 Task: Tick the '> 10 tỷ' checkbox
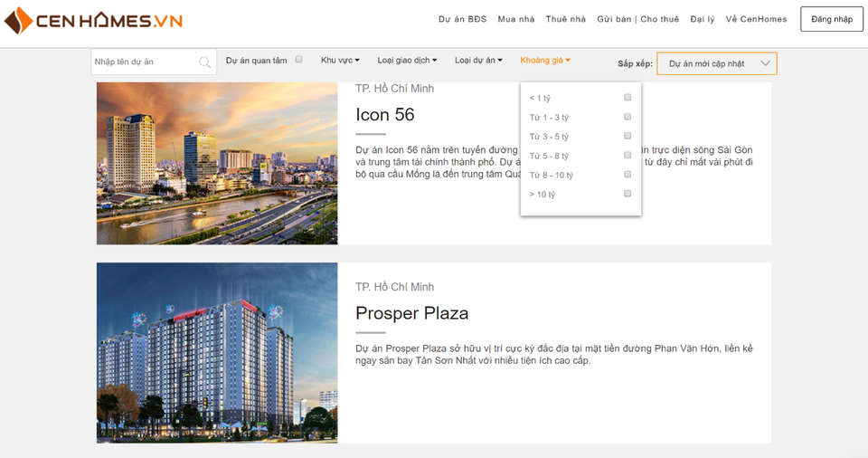pos(627,194)
